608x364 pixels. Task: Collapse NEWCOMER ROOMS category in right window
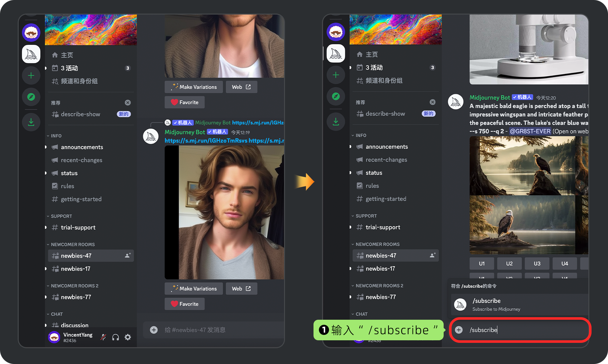pyautogui.click(x=375, y=244)
